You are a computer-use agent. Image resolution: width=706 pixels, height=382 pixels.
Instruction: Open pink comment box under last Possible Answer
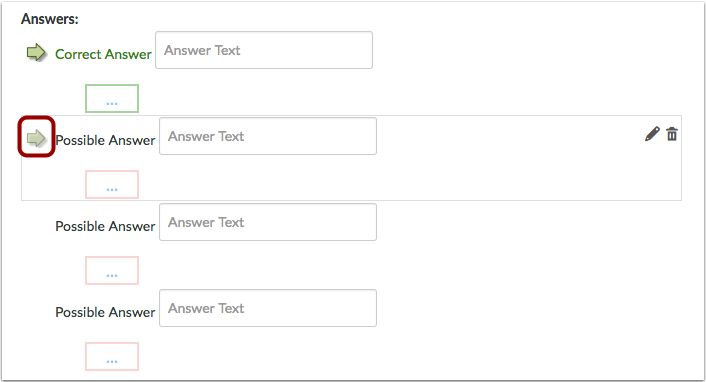tap(112, 356)
